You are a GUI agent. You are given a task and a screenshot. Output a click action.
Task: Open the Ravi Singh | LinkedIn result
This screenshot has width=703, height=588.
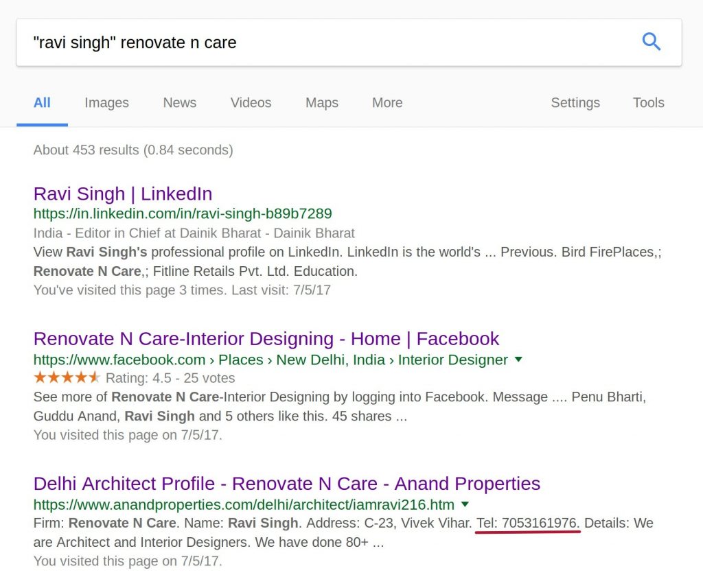point(123,194)
